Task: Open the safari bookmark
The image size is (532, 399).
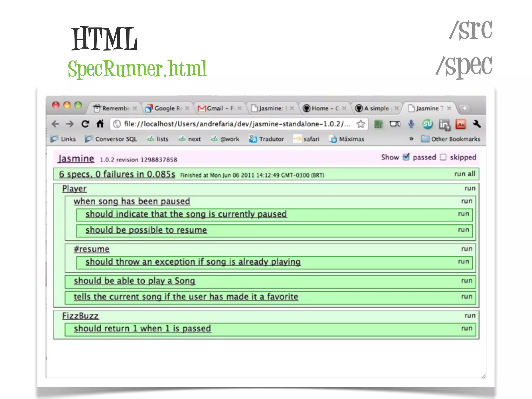Action: pyautogui.click(x=306, y=139)
